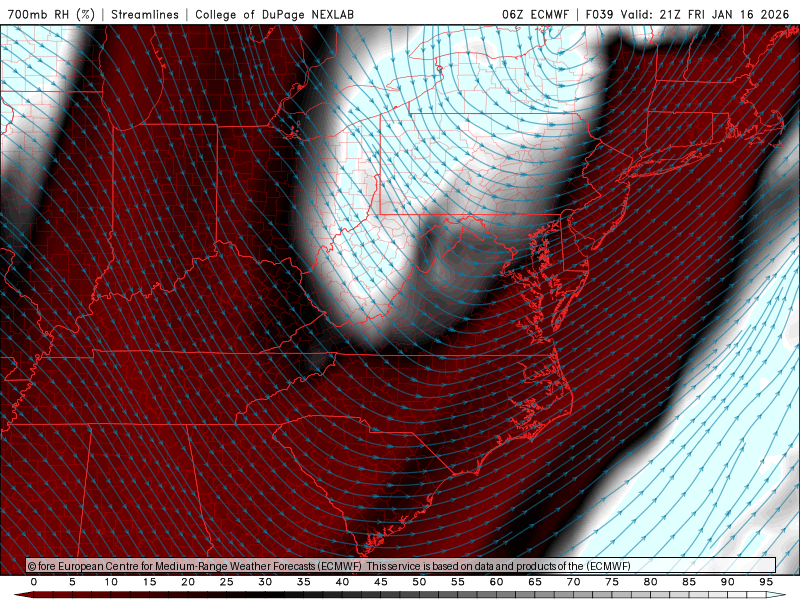Click the "30" value on the color scale
Image resolution: width=800 pixels, height=600 pixels.
pos(265,582)
